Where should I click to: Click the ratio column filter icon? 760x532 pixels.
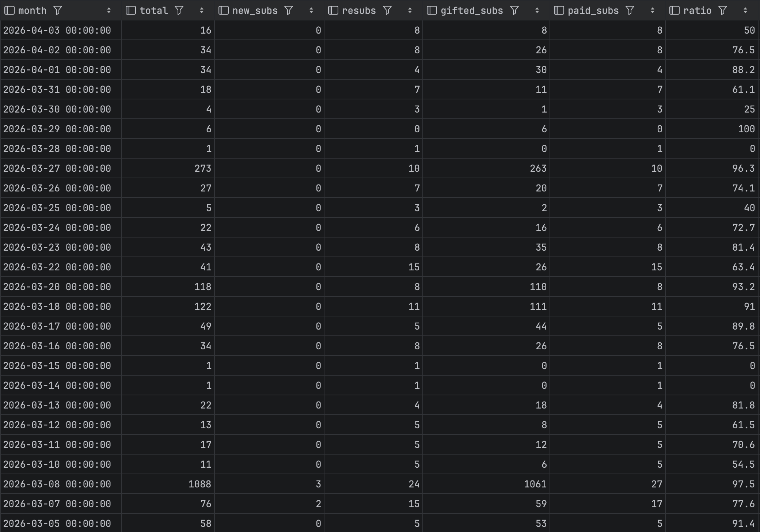point(722,11)
